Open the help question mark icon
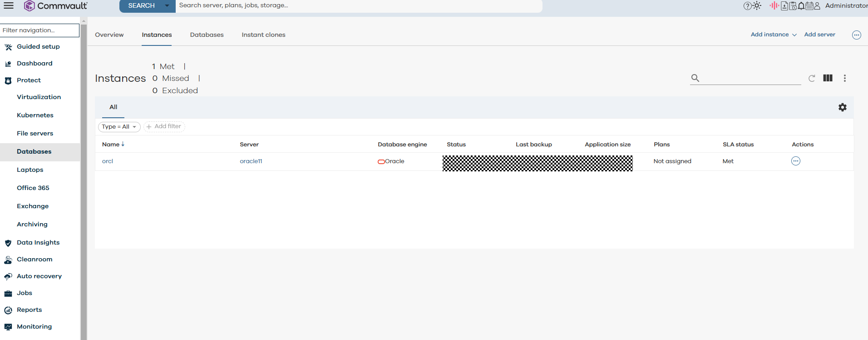The height and width of the screenshot is (340, 868). tap(747, 6)
